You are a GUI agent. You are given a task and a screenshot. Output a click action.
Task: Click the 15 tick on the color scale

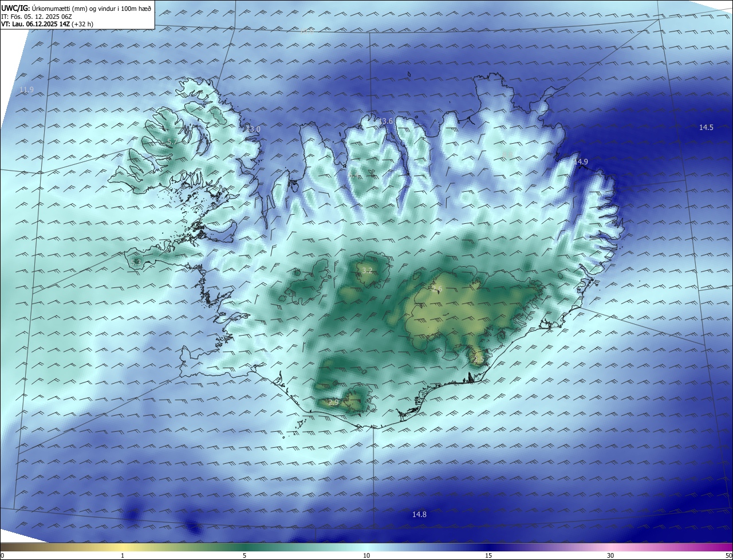tap(488, 555)
